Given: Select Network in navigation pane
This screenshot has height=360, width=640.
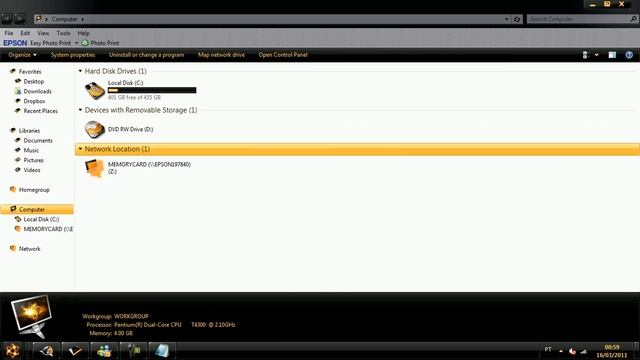Looking at the screenshot, I should (29, 249).
